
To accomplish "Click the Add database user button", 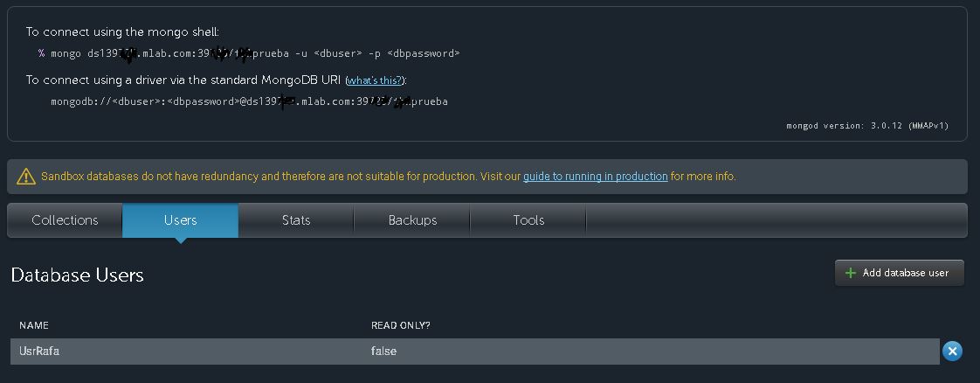I will tap(900, 273).
